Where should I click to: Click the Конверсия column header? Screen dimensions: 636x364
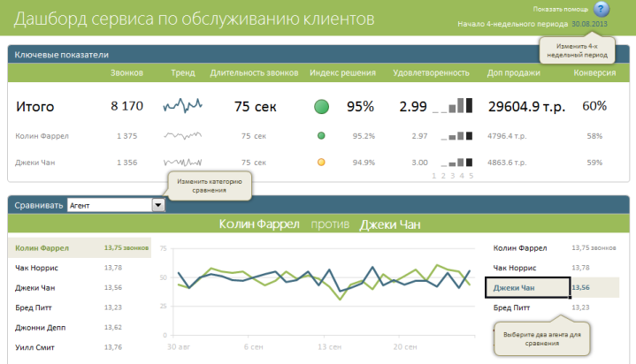click(x=594, y=73)
